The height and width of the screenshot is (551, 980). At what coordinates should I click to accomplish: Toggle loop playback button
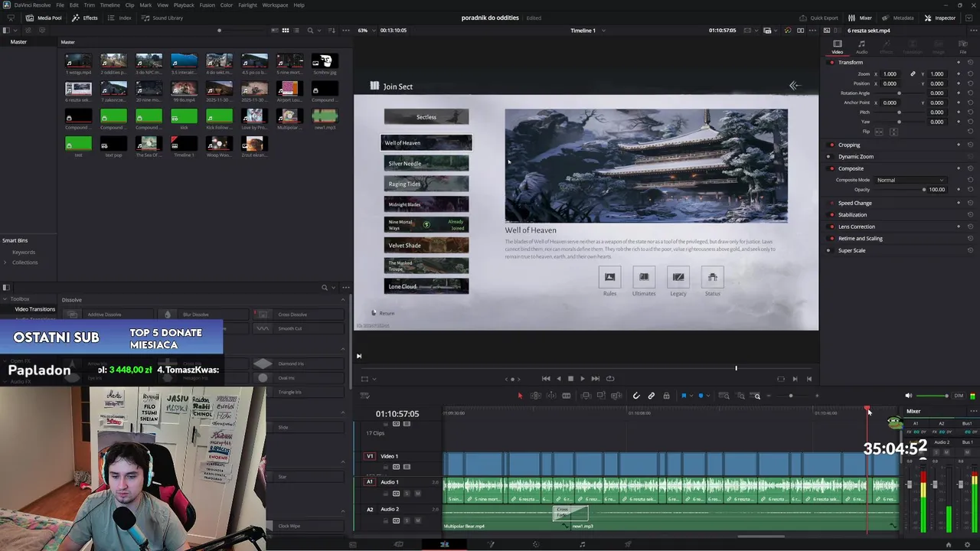pos(610,378)
